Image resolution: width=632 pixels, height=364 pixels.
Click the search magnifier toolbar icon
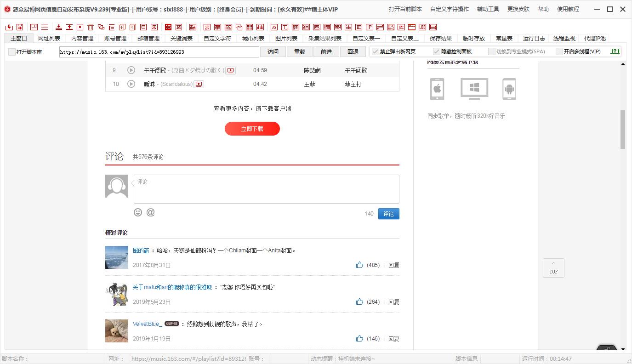(391, 27)
